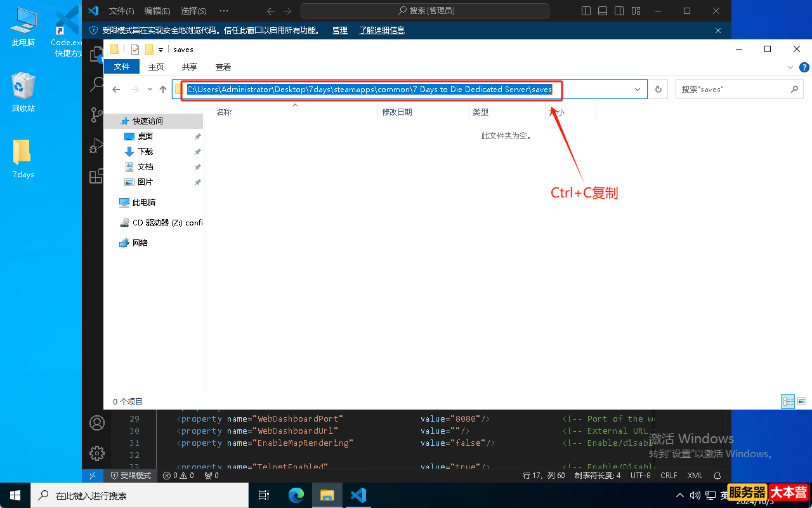Viewport: 812px width, 508px height.
Task: Open VS Code Accounts icon
Action: (x=97, y=423)
